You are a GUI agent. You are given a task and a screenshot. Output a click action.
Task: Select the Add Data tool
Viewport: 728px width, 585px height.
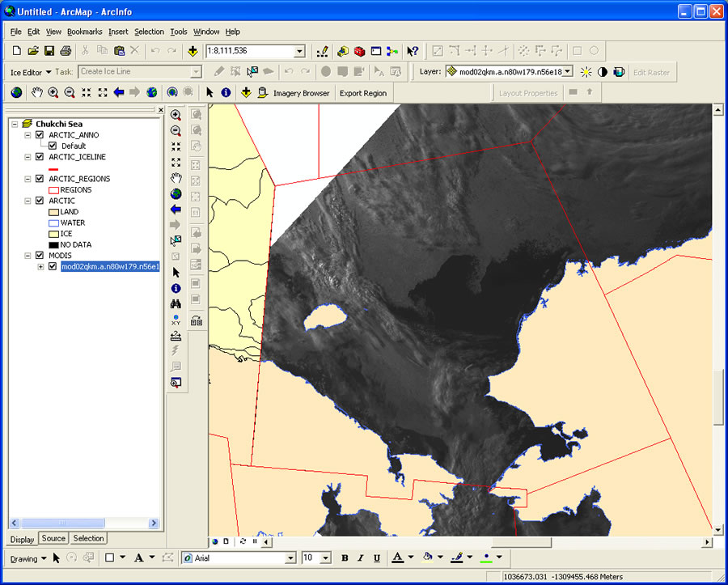point(193,51)
